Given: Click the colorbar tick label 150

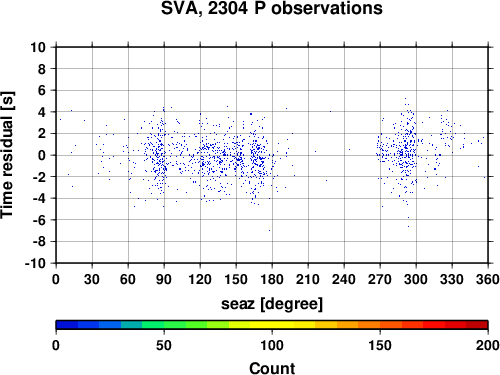Looking at the screenshot, I should pyautogui.click(x=380, y=345).
